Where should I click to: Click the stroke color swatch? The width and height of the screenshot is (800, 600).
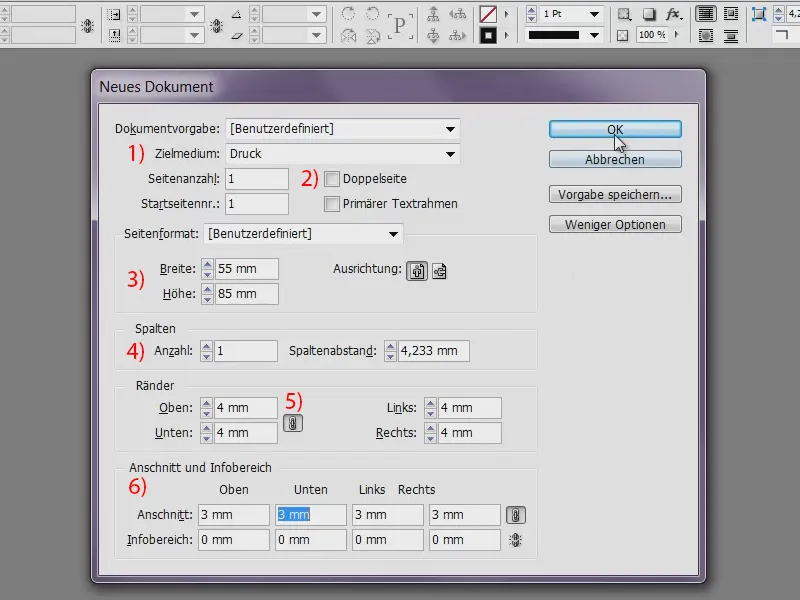[488, 35]
